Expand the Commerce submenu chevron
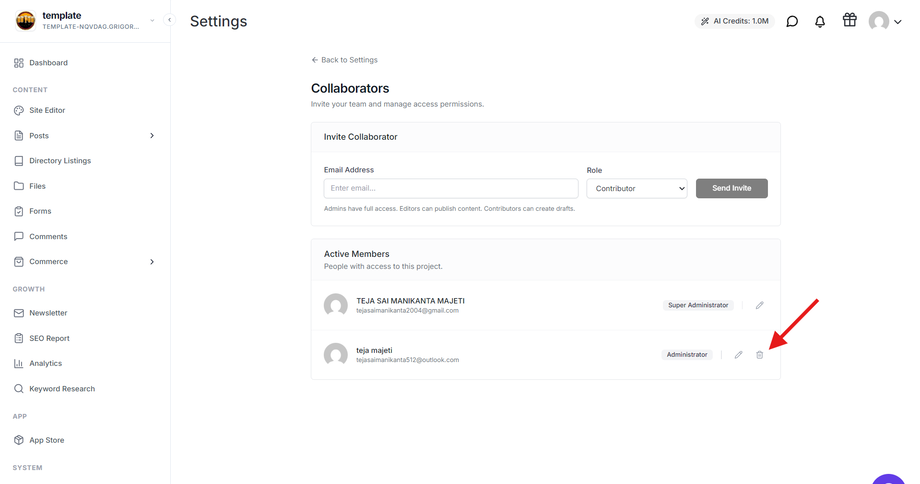This screenshot has height=484, width=920. pyautogui.click(x=152, y=262)
